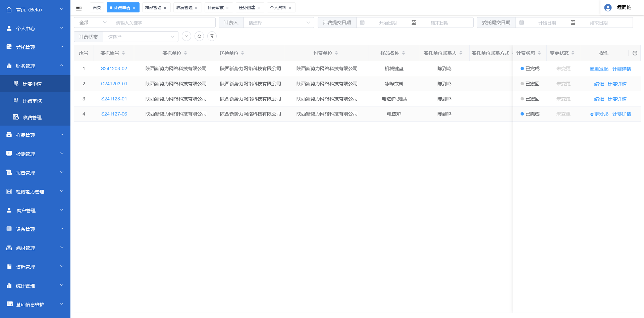Sort by 付费单位 column

tap(336, 53)
